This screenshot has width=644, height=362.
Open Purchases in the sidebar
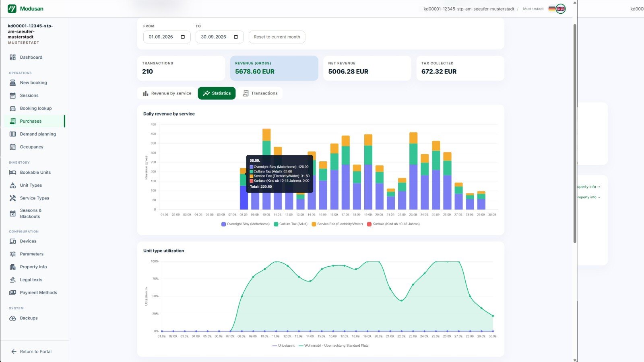click(x=35, y=121)
